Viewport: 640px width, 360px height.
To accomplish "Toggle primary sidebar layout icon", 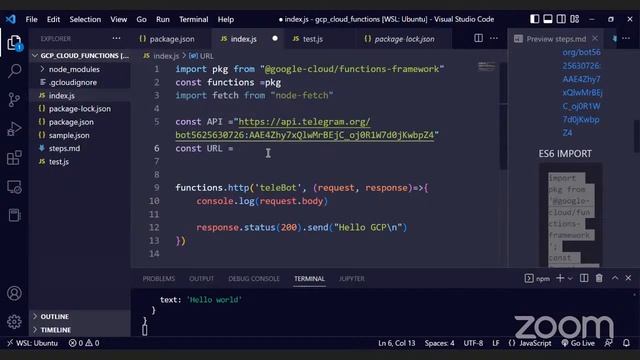I will click(x=534, y=19).
